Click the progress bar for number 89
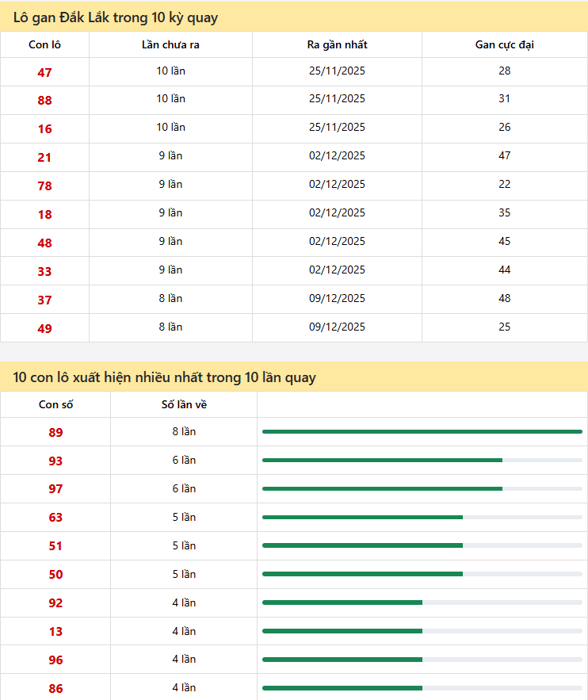The image size is (588, 700). pyautogui.click(x=422, y=432)
